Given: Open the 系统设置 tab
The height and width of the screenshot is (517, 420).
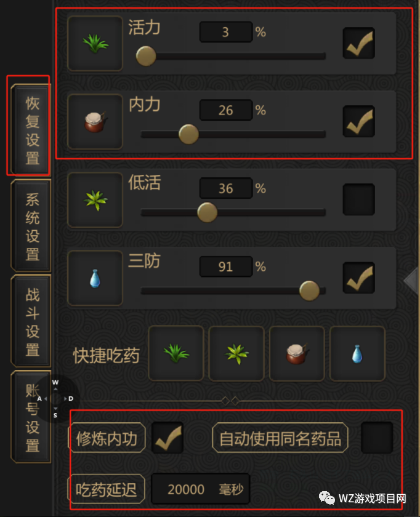Looking at the screenshot, I should coord(31,225).
